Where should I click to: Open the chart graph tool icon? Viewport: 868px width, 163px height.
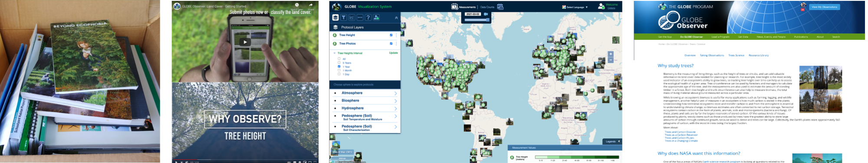click(352, 17)
